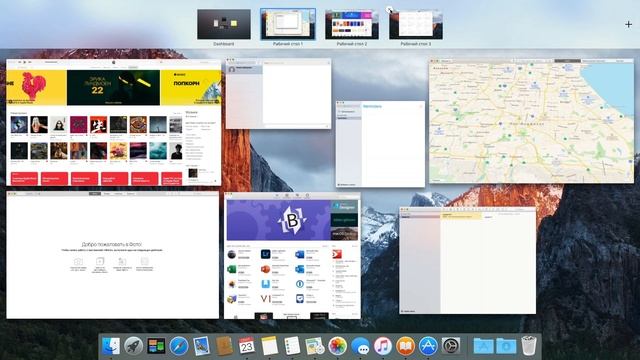Select the Reminders window
Screen dimensions: 640x360
click(x=380, y=144)
